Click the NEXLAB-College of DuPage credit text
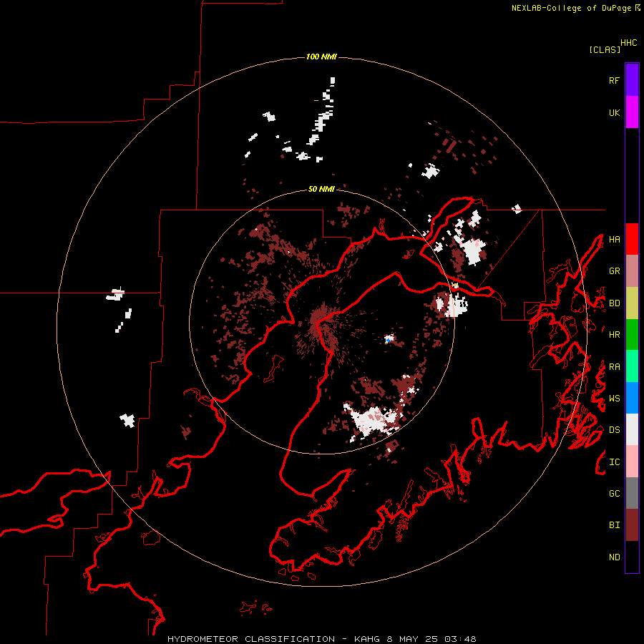 [x=571, y=8]
